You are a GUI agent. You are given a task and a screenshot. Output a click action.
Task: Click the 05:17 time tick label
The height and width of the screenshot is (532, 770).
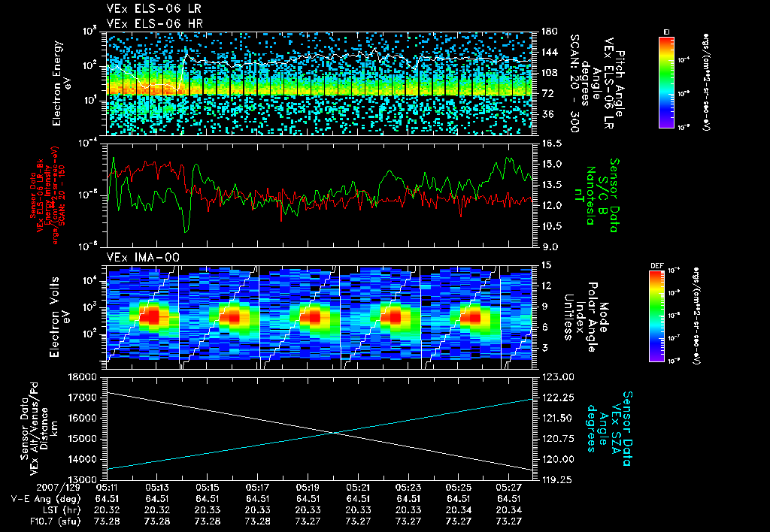257,488
